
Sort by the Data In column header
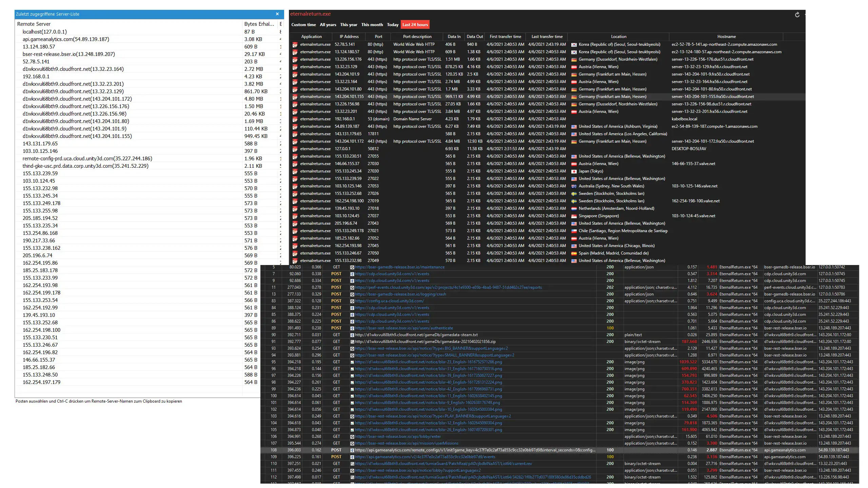(x=454, y=37)
